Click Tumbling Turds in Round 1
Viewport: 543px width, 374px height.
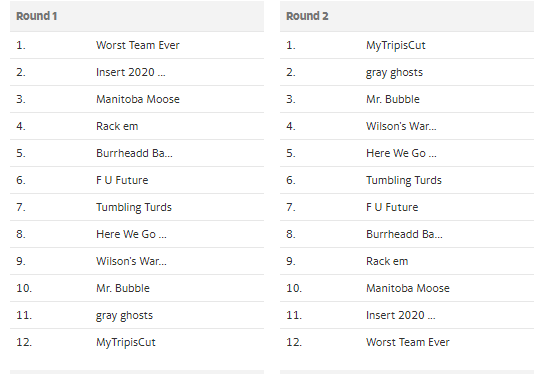(x=134, y=207)
